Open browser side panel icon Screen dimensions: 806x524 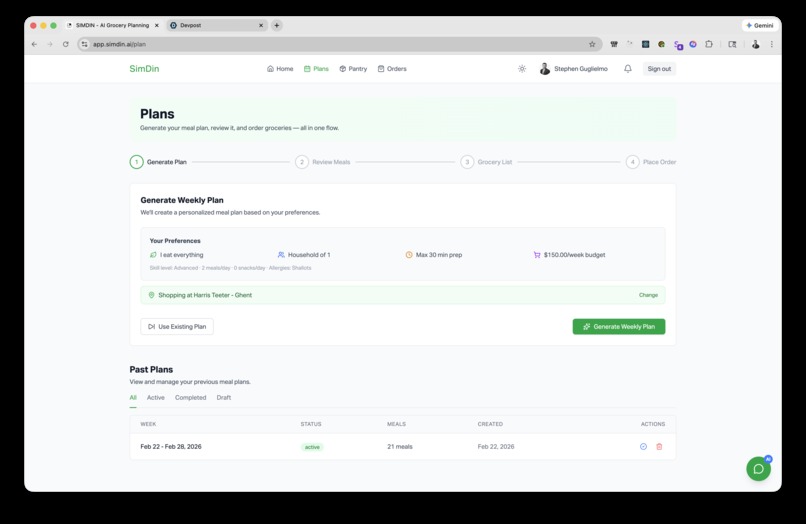(732, 44)
